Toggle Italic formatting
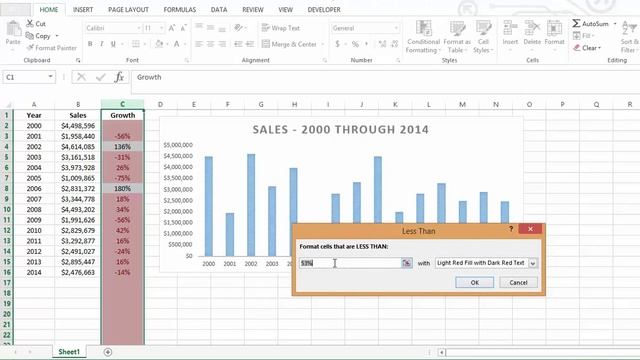This screenshot has width=640, height=360. coord(101,44)
